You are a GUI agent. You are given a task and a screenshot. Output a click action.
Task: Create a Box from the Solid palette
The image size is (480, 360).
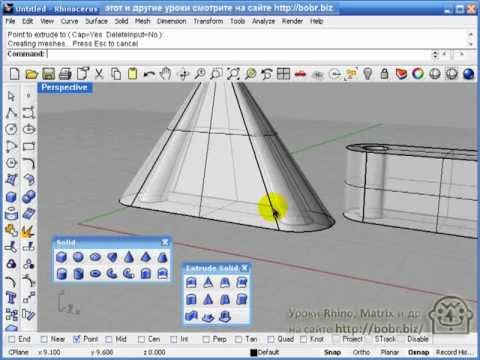pyautogui.click(x=62, y=257)
